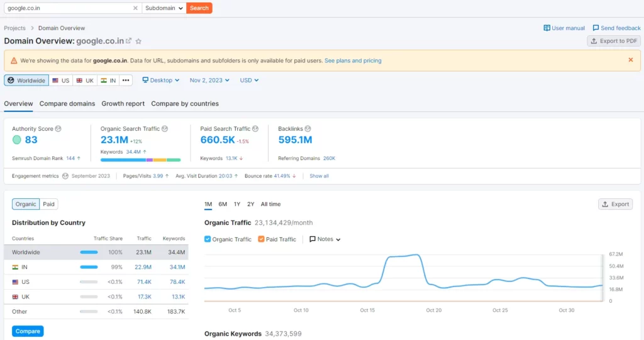Click the blue Compare button
The height and width of the screenshot is (340, 644).
coord(28,331)
